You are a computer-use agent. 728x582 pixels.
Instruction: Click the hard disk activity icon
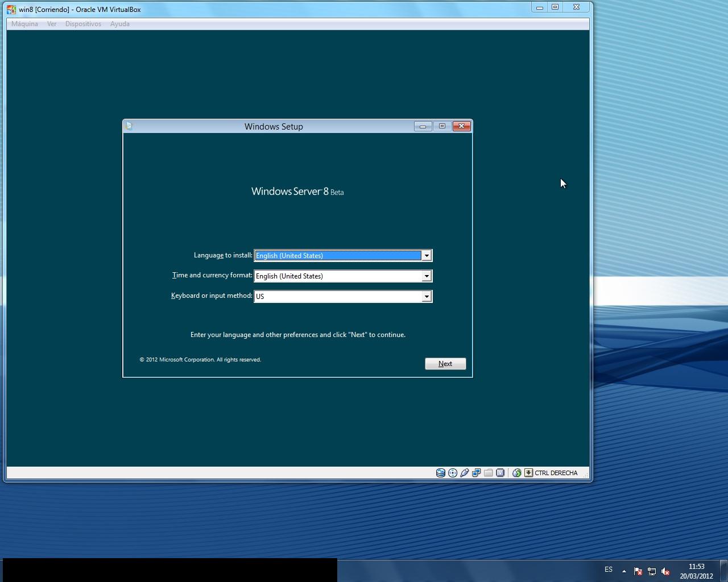[x=441, y=473]
